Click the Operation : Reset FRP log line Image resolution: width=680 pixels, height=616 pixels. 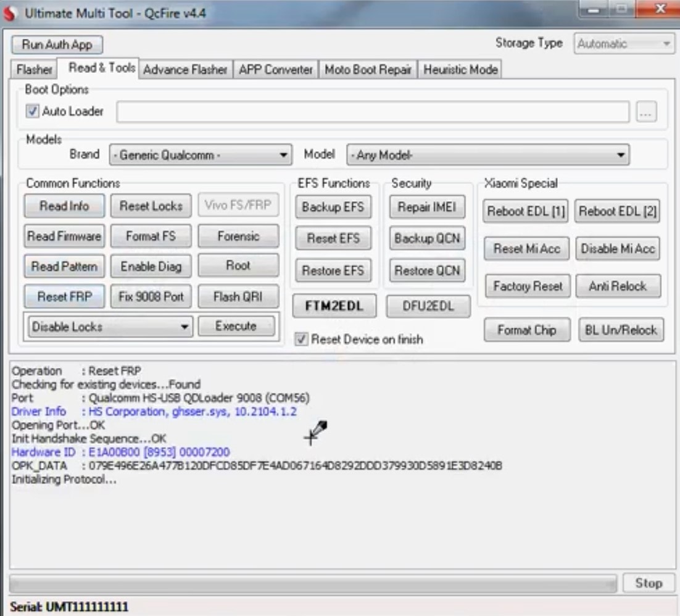point(77,371)
